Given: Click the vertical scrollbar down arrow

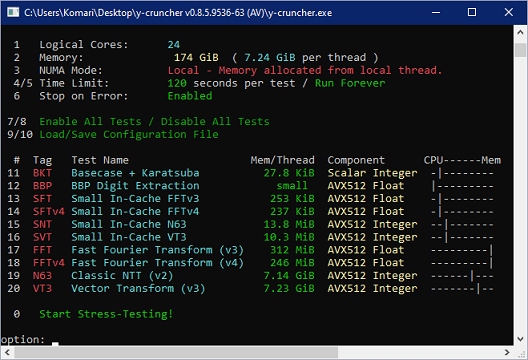Looking at the screenshot, I should (520, 339).
